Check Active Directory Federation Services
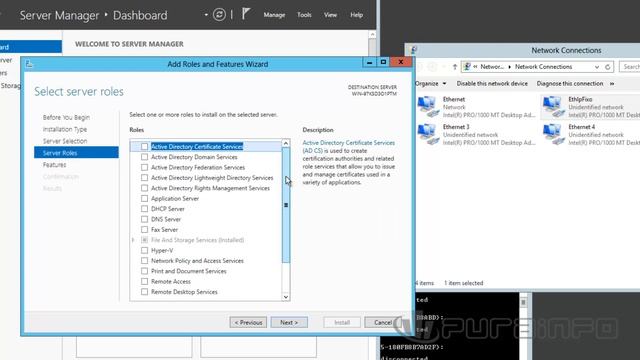Viewport: 640px width, 360px height. [144, 167]
